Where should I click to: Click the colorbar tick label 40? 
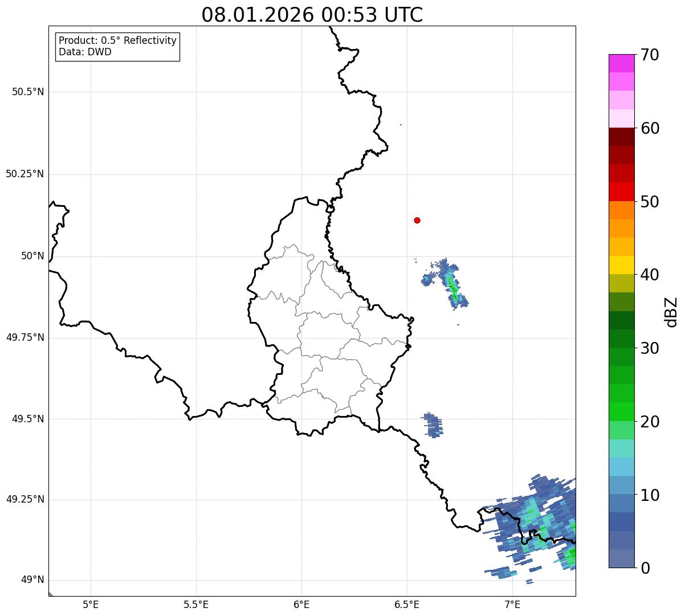tap(650, 275)
